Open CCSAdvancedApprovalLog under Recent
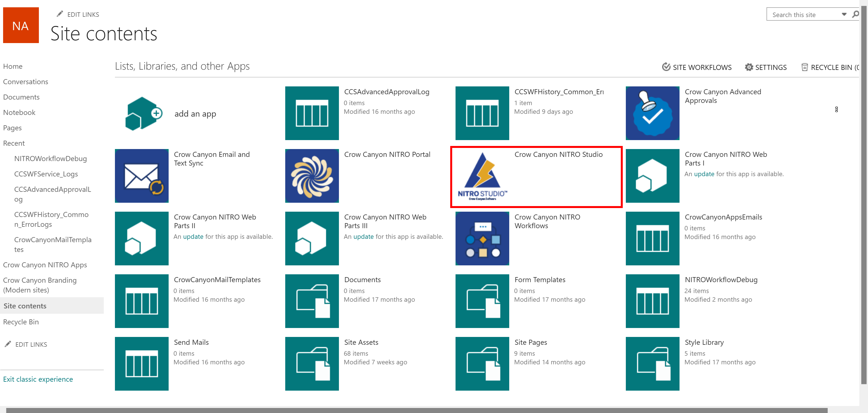This screenshot has height=413, width=868. [x=53, y=194]
